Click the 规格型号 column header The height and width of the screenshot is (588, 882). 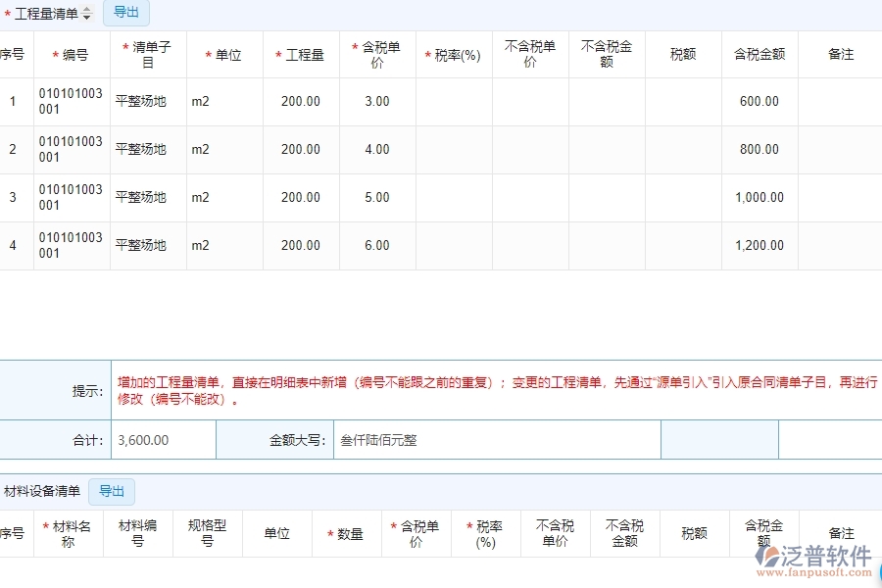(207, 533)
